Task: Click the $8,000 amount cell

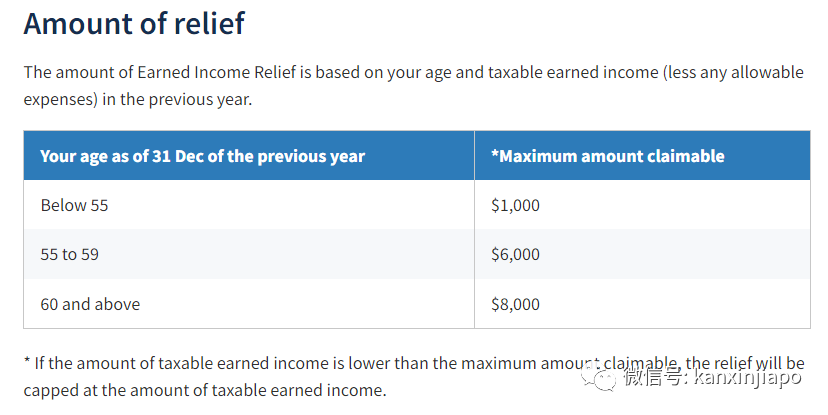Action: [642, 304]
